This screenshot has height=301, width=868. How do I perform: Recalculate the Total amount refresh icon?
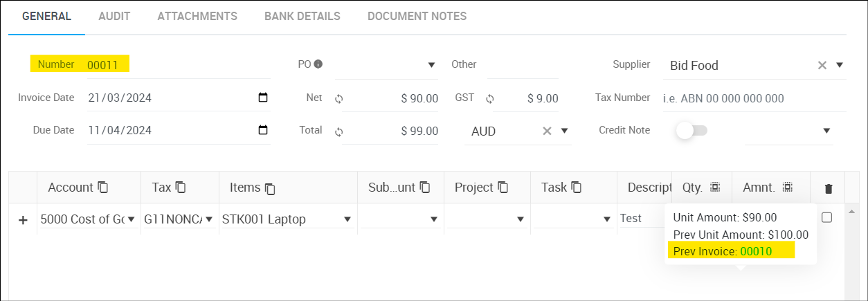pyautogui.click(x=338, y=131)
